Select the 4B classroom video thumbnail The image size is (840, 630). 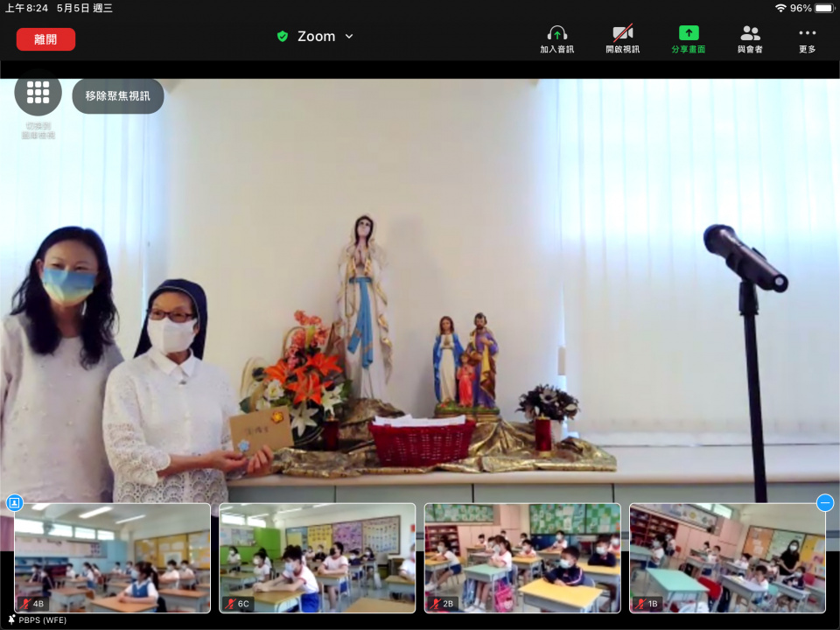(112, 556)
